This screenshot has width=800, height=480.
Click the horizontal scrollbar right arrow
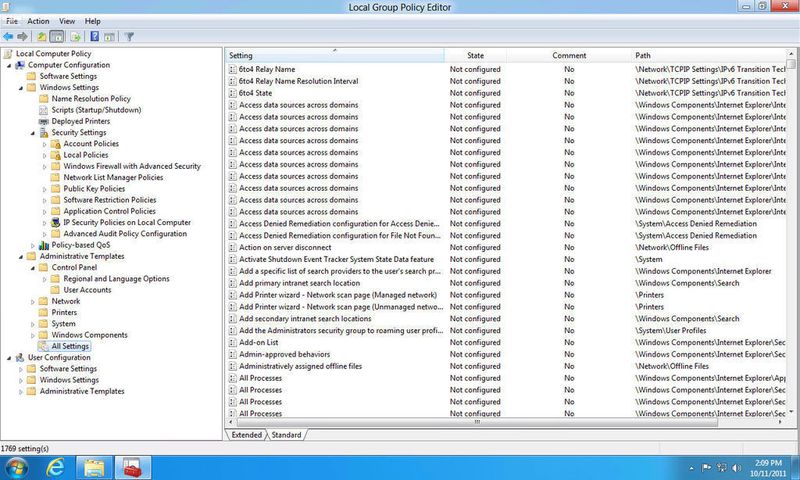(x=781, y=422)
